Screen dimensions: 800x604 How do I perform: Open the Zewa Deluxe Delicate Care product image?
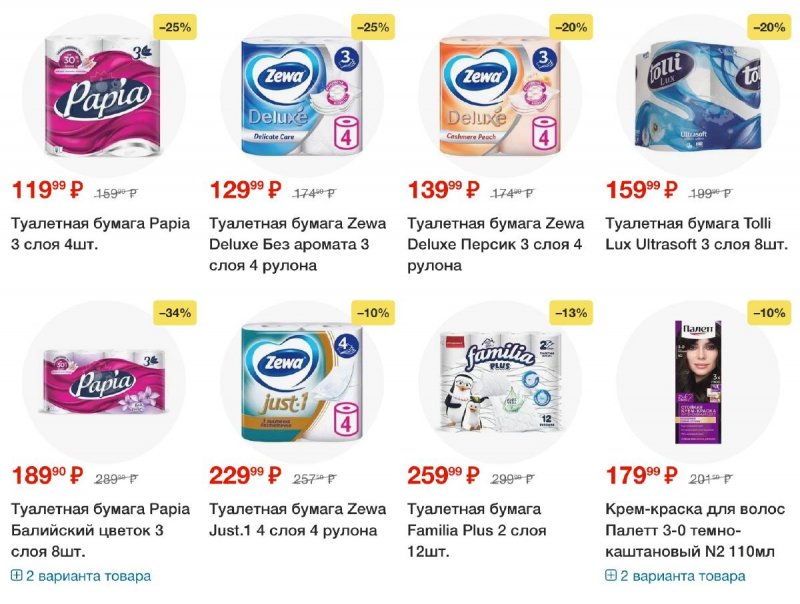[x=302, y=96]
